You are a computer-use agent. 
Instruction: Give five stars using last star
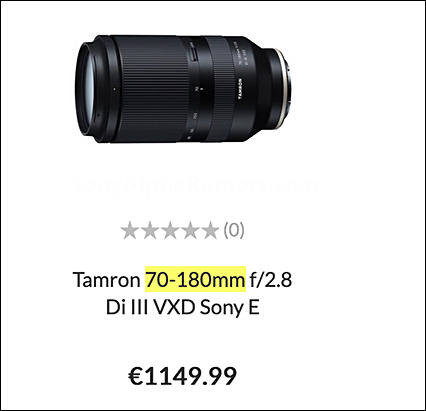point(210,230)
